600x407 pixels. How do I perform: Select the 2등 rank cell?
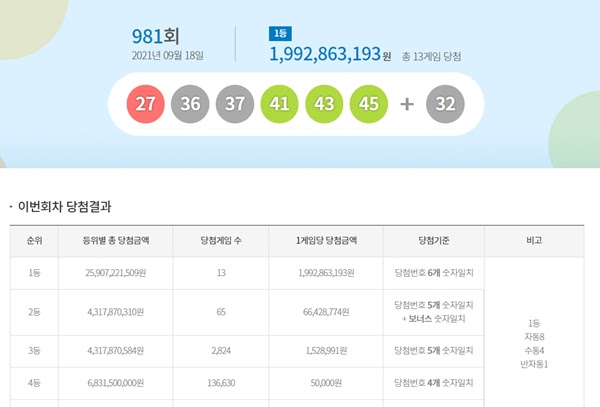pyautogui.click(x=34, y=312)
